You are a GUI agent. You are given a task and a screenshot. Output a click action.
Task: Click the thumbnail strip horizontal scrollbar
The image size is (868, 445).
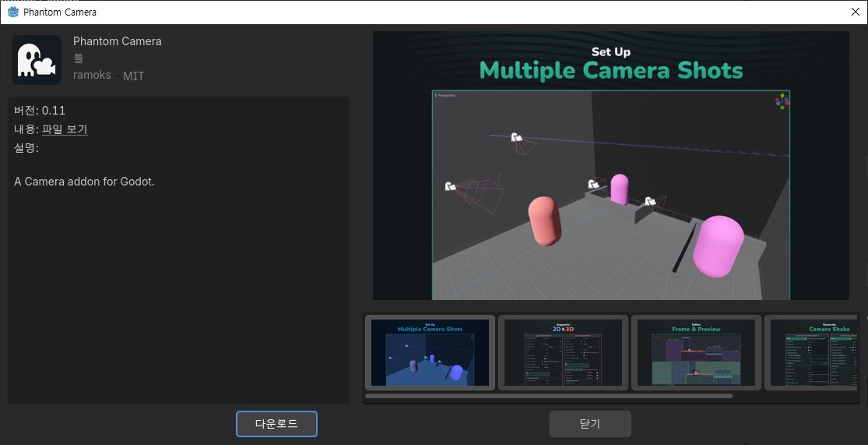click(549, 396)
